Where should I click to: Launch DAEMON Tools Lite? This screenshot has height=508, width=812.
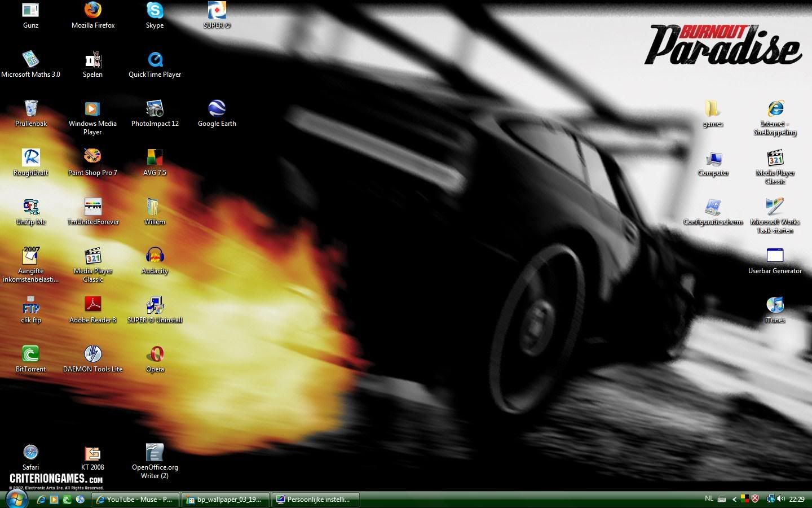click(x=92, y=359)
